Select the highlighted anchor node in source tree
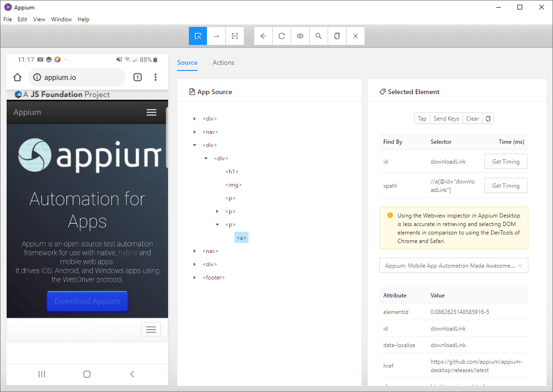The width and height of the screenshot is (553, 392). coord(241,237)
